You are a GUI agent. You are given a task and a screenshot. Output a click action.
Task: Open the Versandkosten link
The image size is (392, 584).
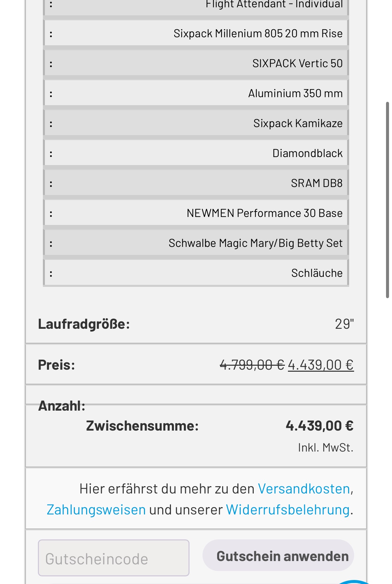pyautogui.click(x=304, y=489)
